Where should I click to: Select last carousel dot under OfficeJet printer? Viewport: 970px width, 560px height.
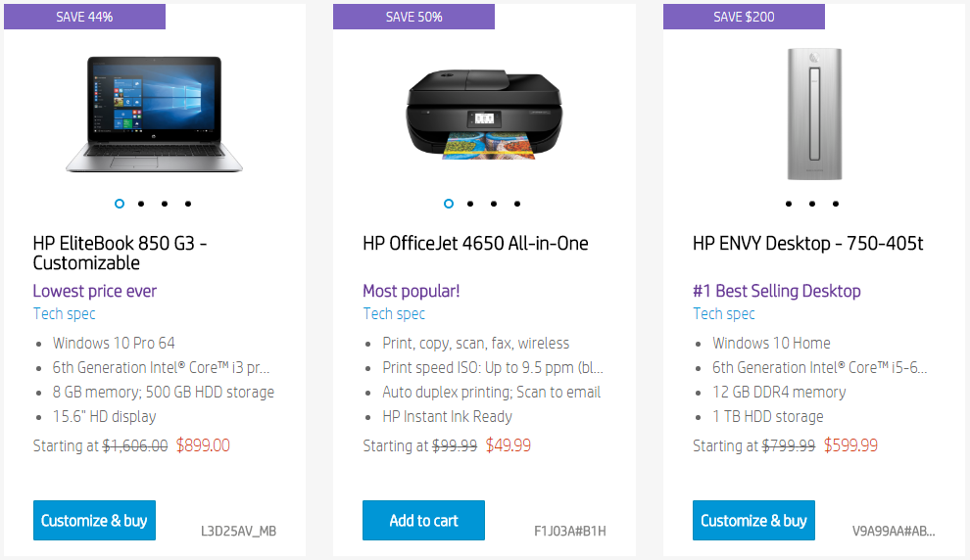[x=517, y=204]
